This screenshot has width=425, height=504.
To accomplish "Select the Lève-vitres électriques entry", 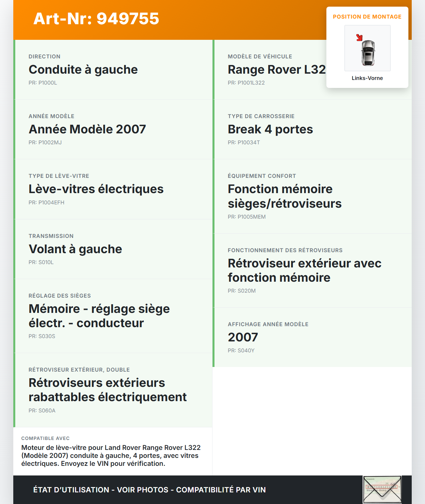I will [96, 189].
